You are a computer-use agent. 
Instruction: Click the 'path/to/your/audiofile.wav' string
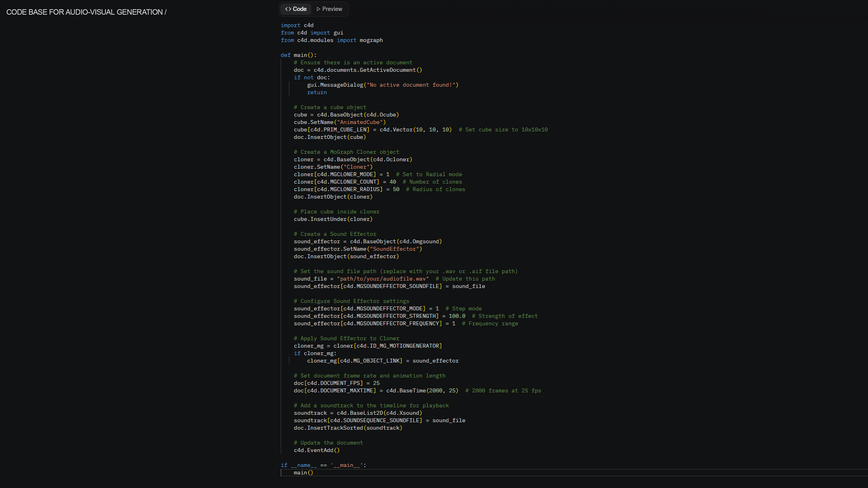382,279
